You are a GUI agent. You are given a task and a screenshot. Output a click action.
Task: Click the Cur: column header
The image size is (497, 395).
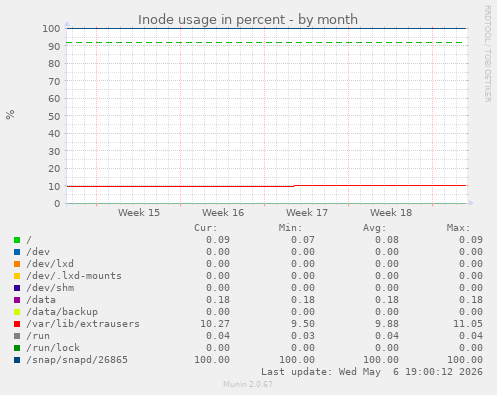click(206, 228)
